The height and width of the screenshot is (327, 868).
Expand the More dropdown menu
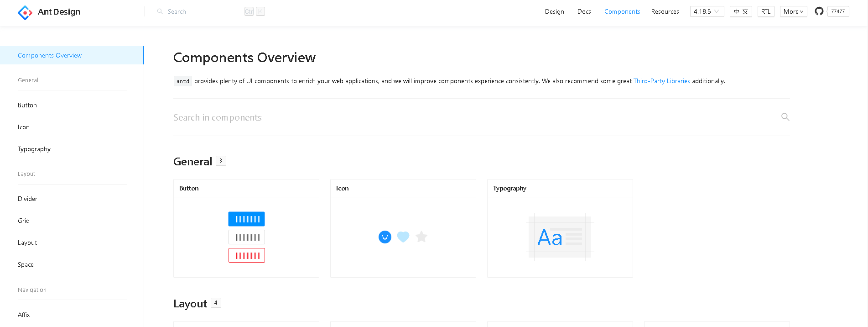click(x=794, y=11)
